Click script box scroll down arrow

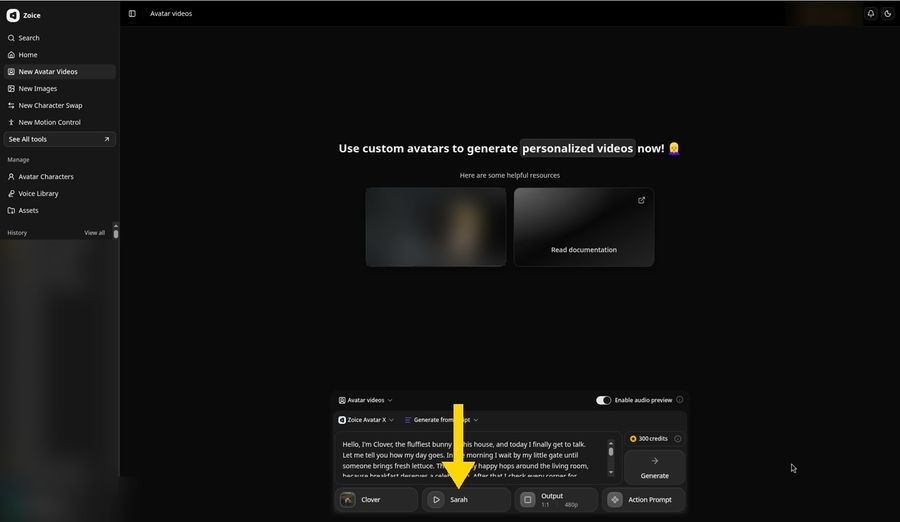tap(611, 473)
